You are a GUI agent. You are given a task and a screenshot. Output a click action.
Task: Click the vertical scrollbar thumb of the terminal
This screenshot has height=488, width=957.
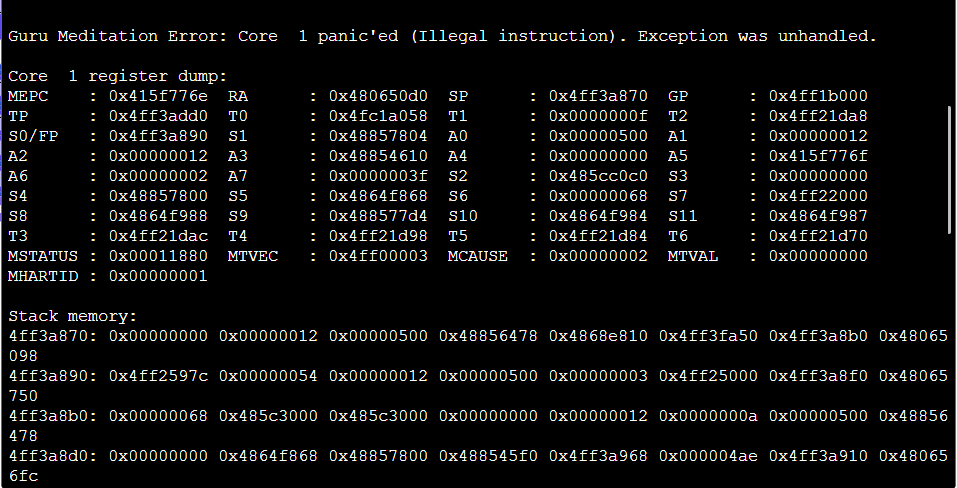pos(949,170)
